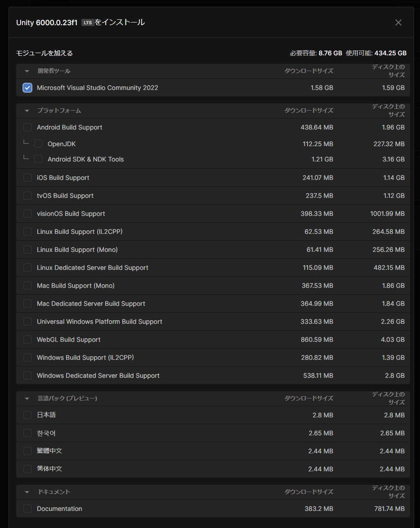The image size is (420, 528).
Task: Check Linux Build Support (Mono)
Action: click(x=27, y=250)
